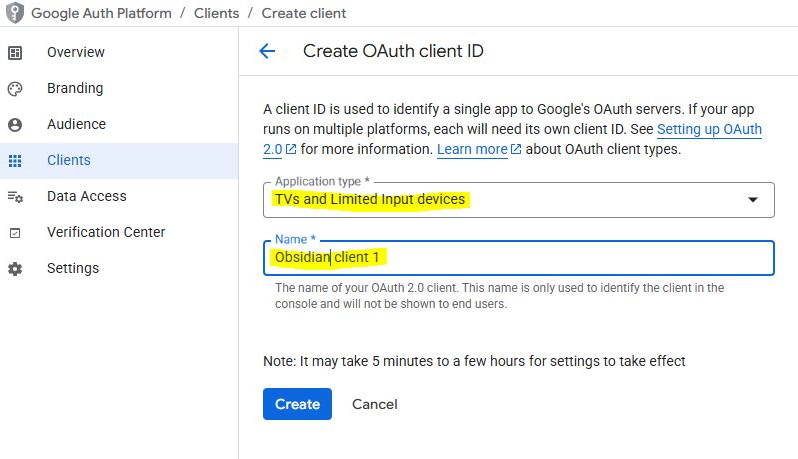Open the Learn more link
This screenshot has height=459, width=798.
tap(472, 149)
